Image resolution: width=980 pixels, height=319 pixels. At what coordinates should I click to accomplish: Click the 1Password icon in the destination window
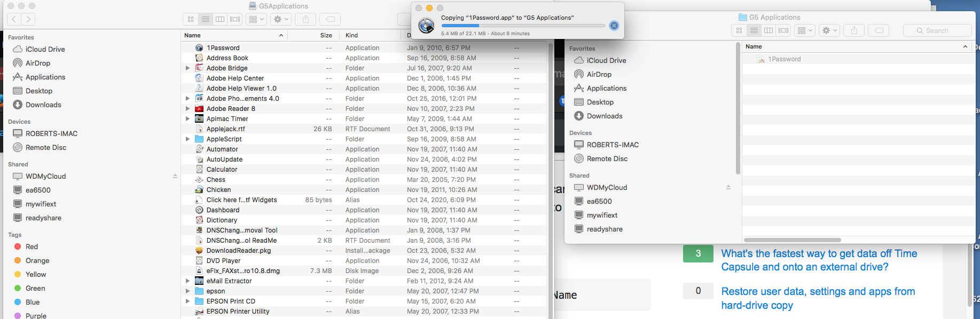[x=761, y=59]
